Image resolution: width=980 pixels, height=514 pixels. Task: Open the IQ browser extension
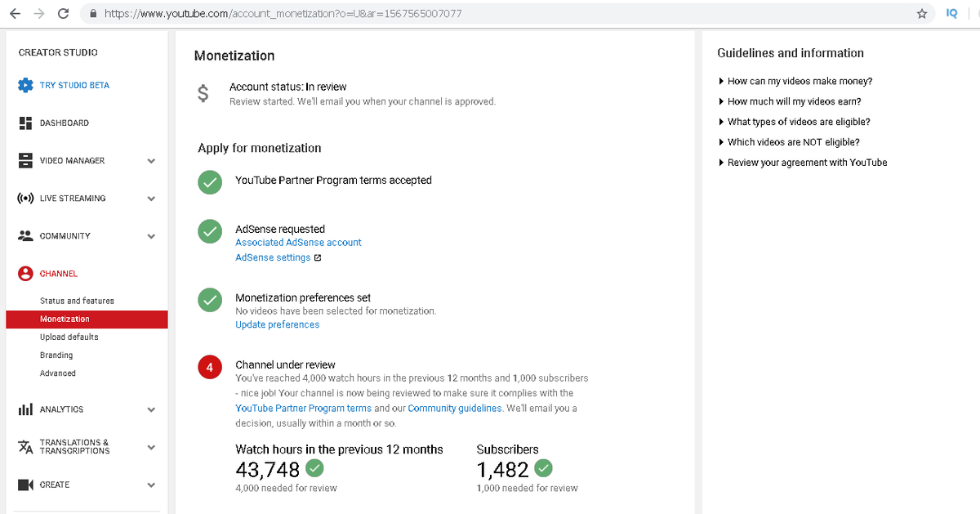pos(951,14)
